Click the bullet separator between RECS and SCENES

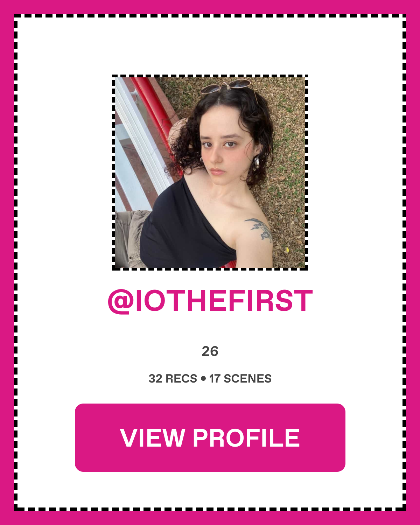(x=203, y=379)
